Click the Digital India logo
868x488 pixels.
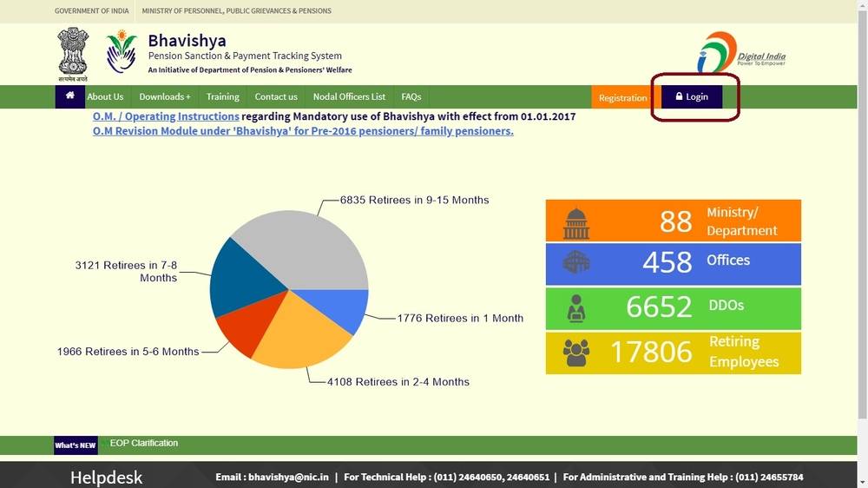[740, 54]
